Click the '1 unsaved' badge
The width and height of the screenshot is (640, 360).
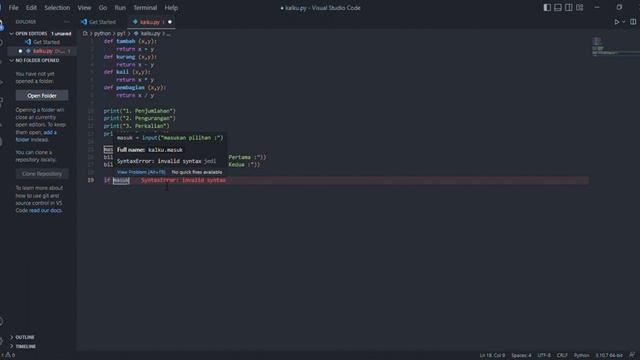(x=61, y=33)
